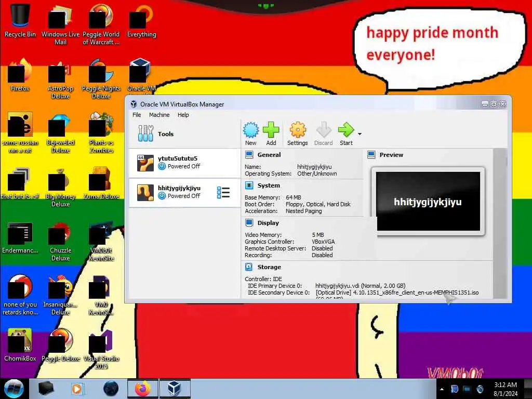This screenshot has width=532, height=399.
Task: Select the hhitjygijykjiyu virtual machine
Action: tap(184, 192)
